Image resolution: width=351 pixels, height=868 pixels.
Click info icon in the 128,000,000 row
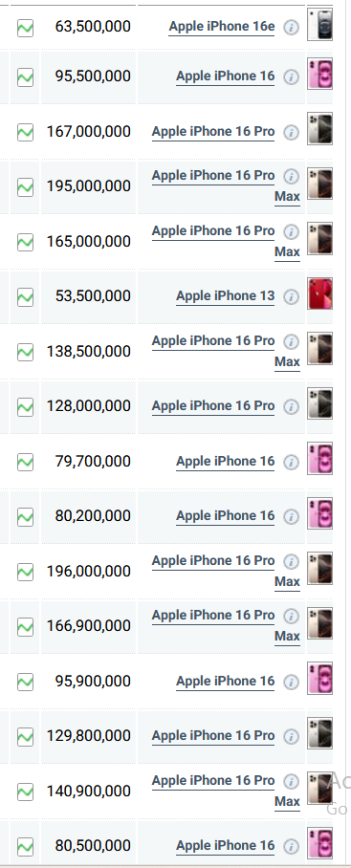[x=291, y=407]
